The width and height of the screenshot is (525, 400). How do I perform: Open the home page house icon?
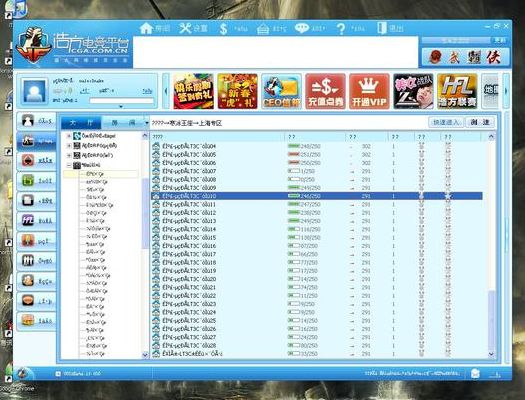tap(147, 29)
